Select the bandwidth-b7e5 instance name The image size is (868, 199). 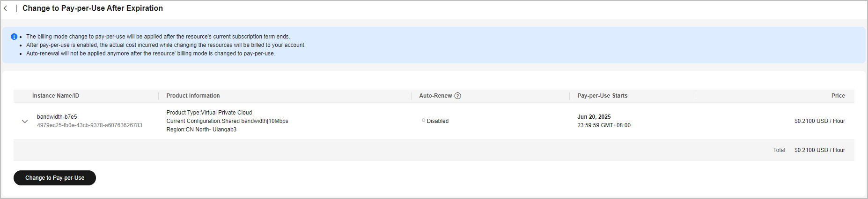57,117
